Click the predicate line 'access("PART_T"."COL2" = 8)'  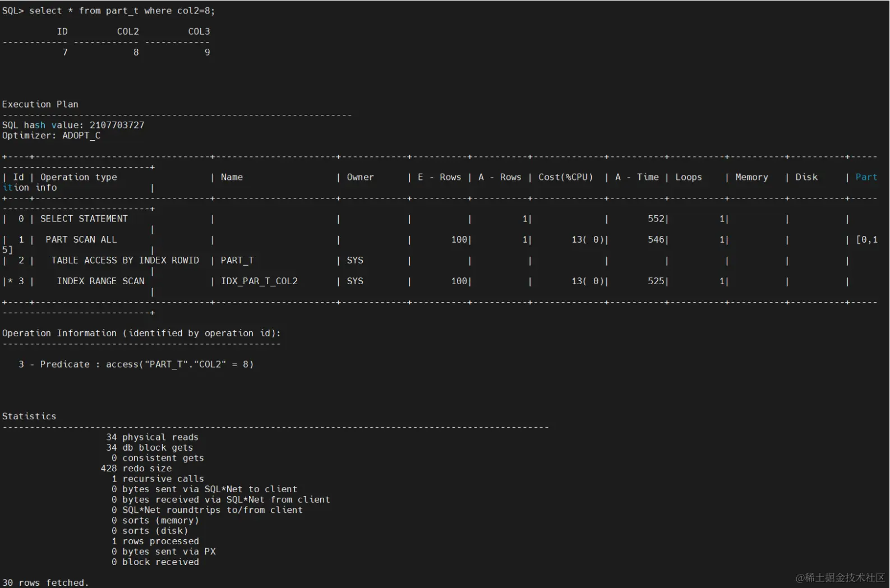click(x=180, y=364)
